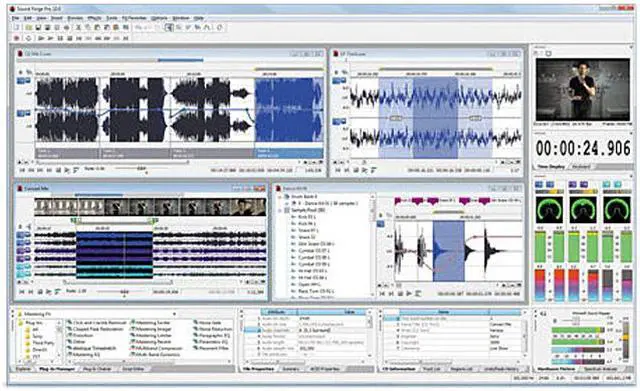Toggle the first channel button above the left meter
The width and height of the screenshot is (640, 391).
539,184
